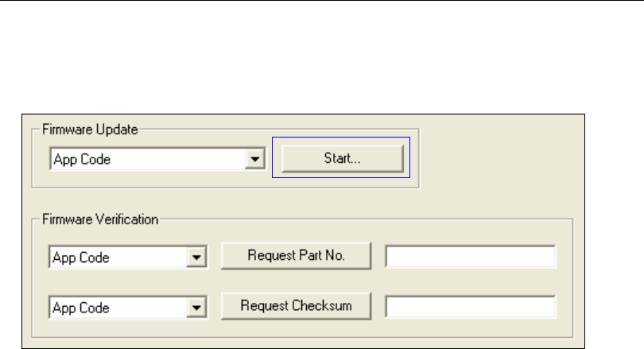Click App Code text in Firmware Update combo box
Viewport: 644px width, 349px height.
tap(147, 159)
